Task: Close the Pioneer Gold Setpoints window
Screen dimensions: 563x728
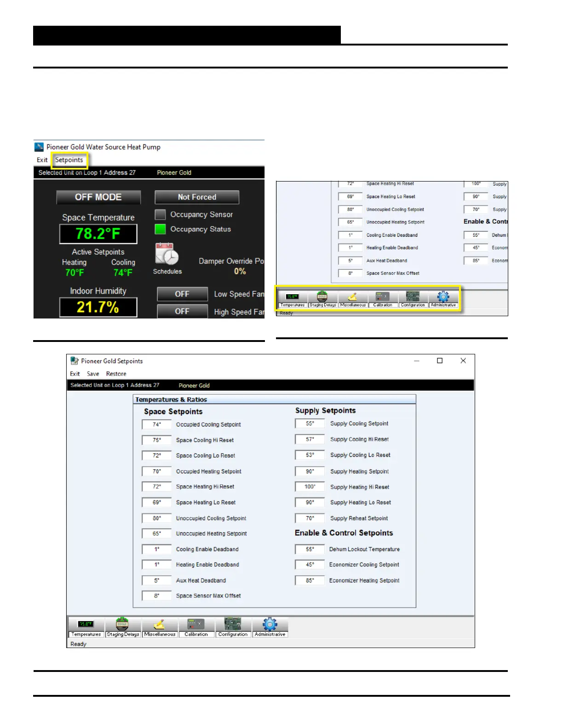Action: (463, 361)
